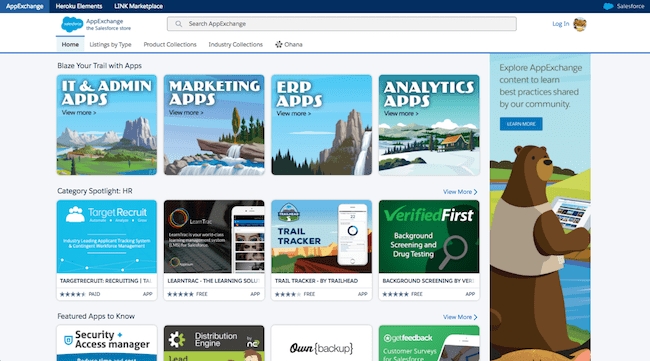Select the Home navigation tab
The image size is (650, 361).
pyautogui.click(x=70, y=44)
